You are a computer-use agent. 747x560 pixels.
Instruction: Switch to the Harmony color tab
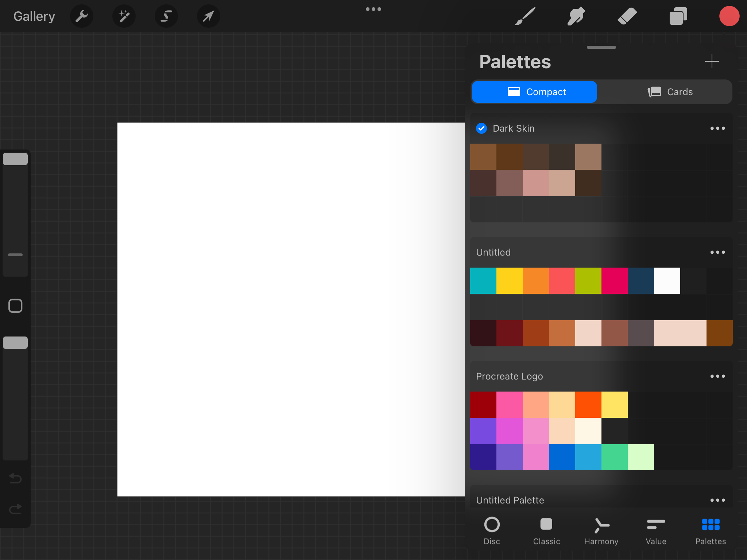(x=600, y=531)
